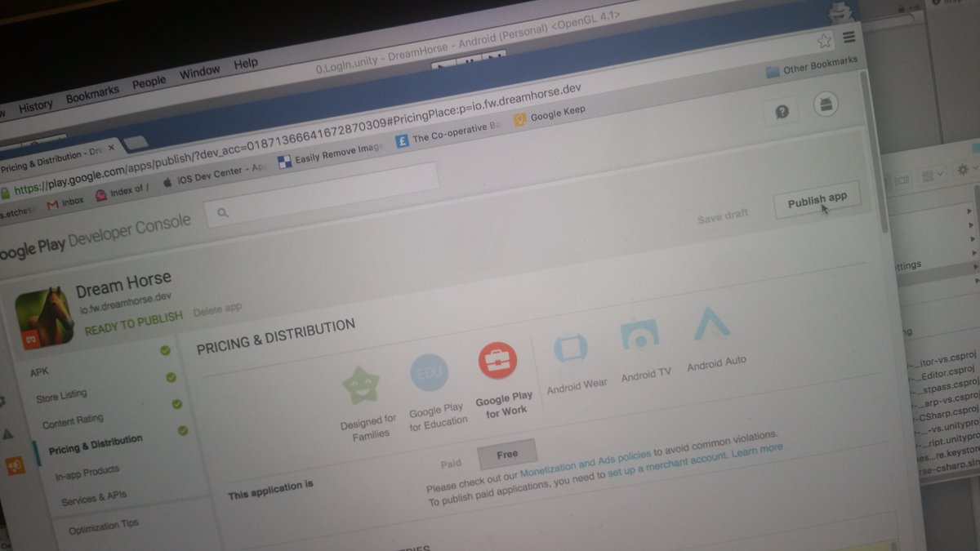
Task: Open Monetization and Ads policies link
Action: click(586, 464)
